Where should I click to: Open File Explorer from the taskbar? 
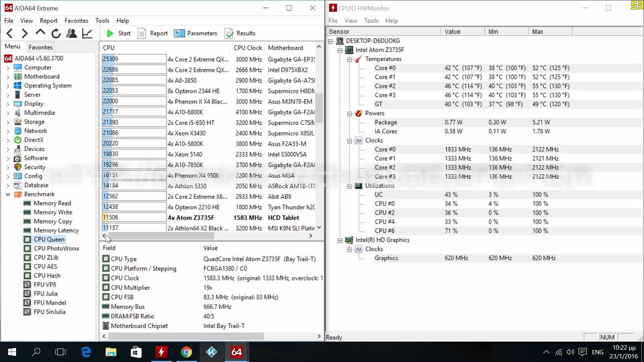click(111, 352)
